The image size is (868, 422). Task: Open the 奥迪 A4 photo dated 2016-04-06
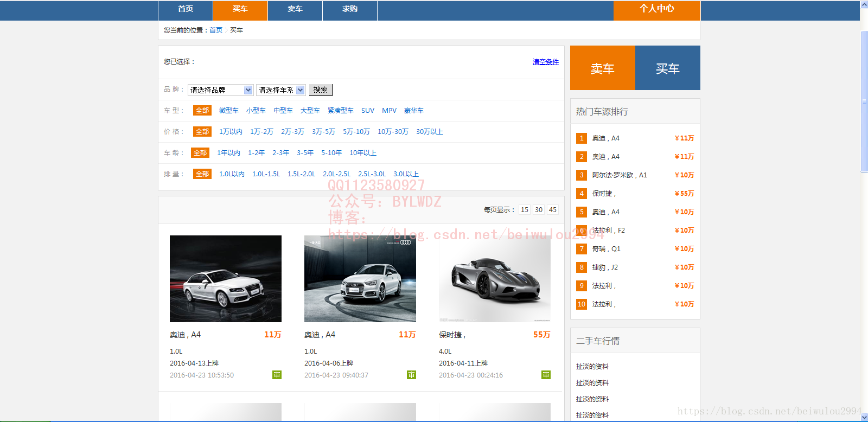pyautogui.click(x=360, y=279)
